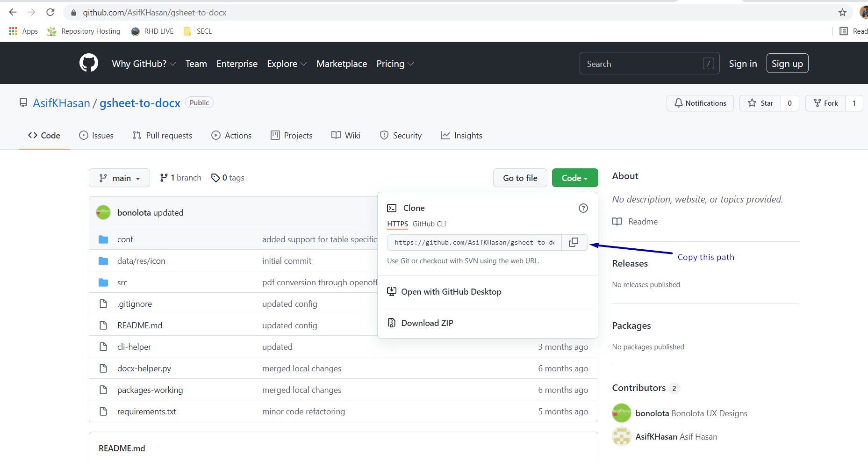Open the Team nav item

click(x=196, y=64)
